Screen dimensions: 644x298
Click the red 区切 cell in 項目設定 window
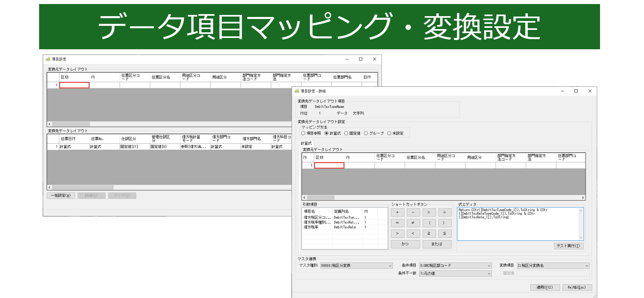pos(74,85)
